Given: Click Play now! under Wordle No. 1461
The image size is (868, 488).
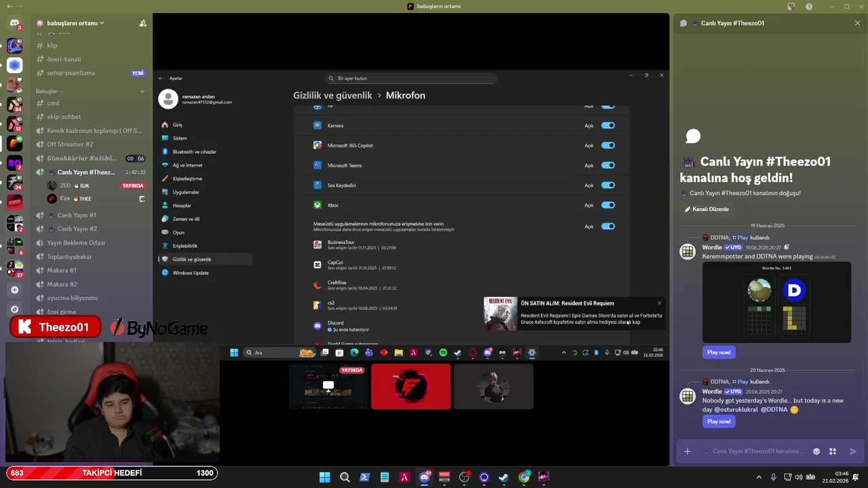Looking at the screenshot, I should pyautogui.click(x=719, y=352).
